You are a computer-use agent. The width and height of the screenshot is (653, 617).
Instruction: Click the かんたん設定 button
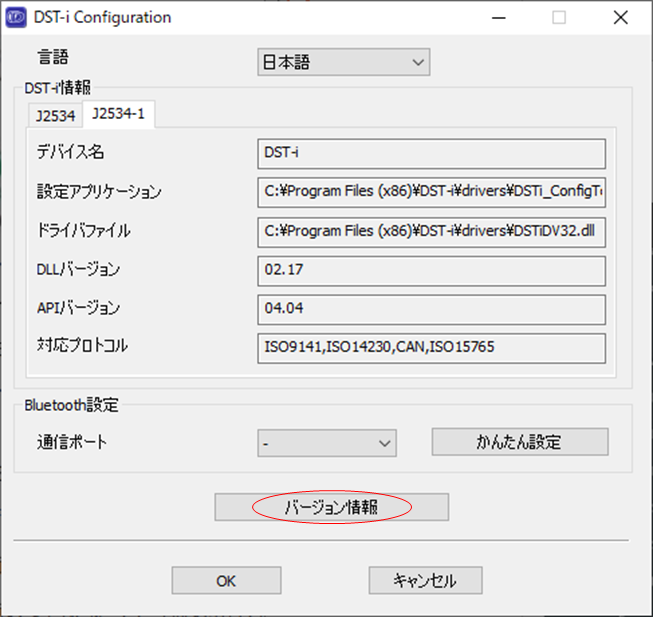(x=520, y=442)
